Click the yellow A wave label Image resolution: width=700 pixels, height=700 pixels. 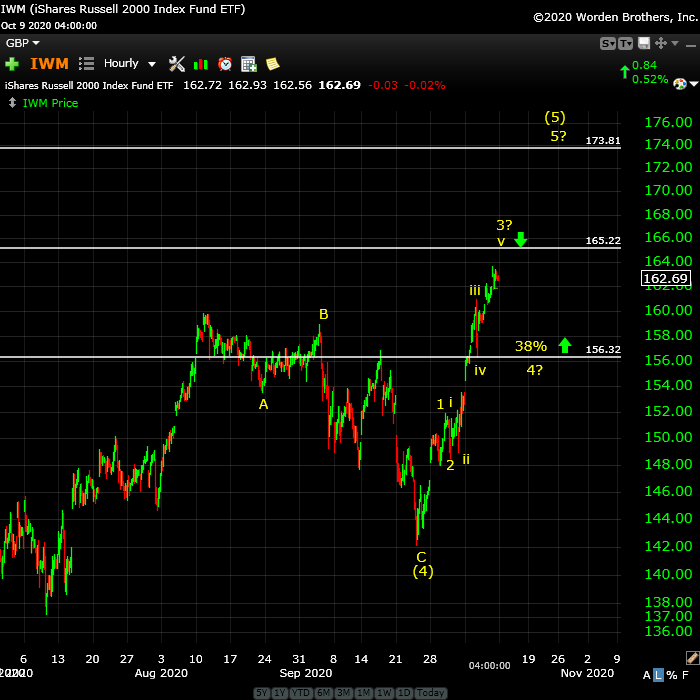pyautogui.click(x=263, y=404)
